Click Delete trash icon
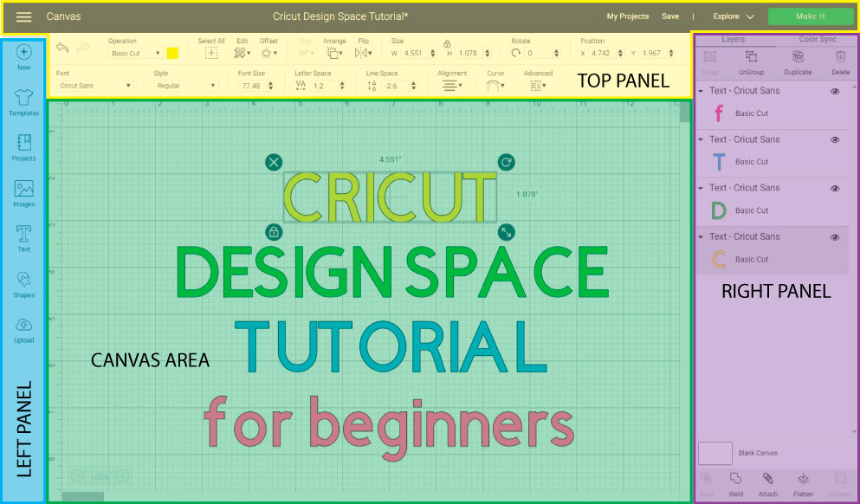Viewport: 860px width, 504px height. coord(840,56)
